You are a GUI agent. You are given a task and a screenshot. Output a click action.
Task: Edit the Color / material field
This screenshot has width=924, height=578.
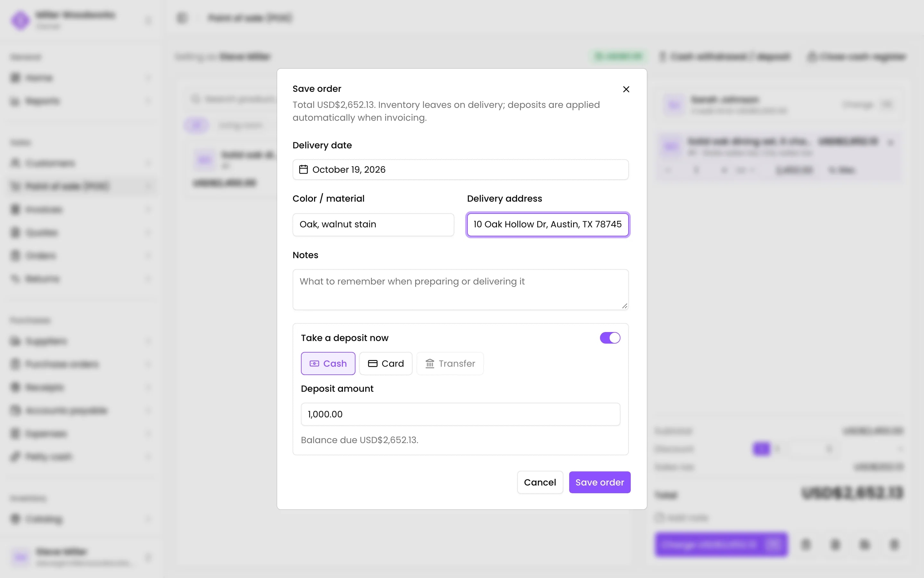(373, 224)
